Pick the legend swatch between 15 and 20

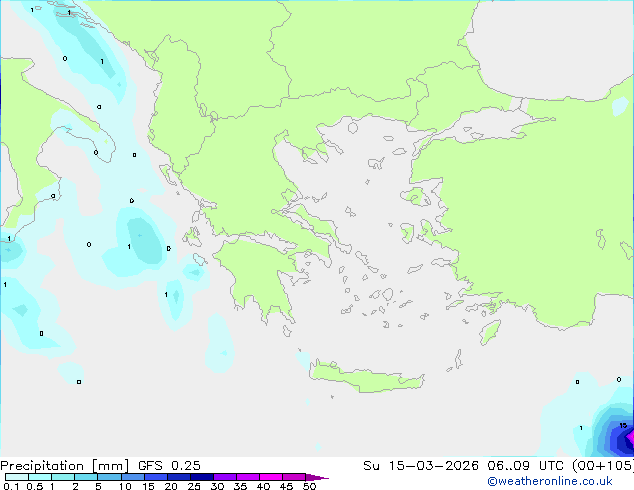[155, 477]
